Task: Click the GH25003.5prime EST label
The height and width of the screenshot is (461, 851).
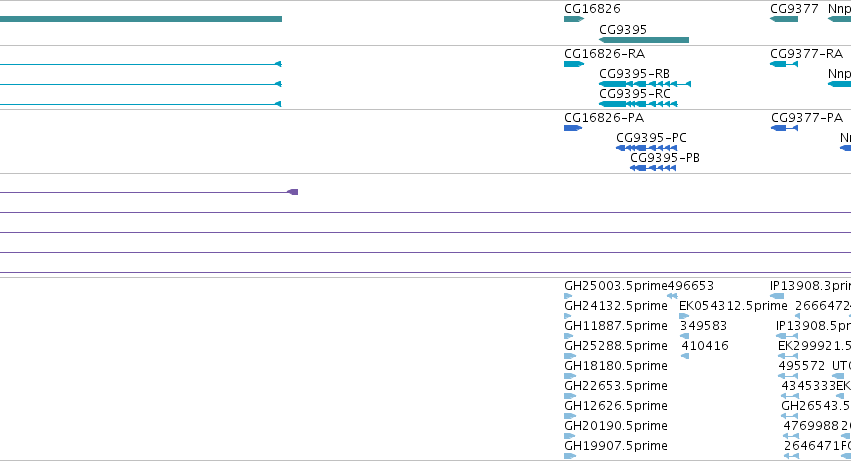Action: pyautogui.click(x=615, y=286)
